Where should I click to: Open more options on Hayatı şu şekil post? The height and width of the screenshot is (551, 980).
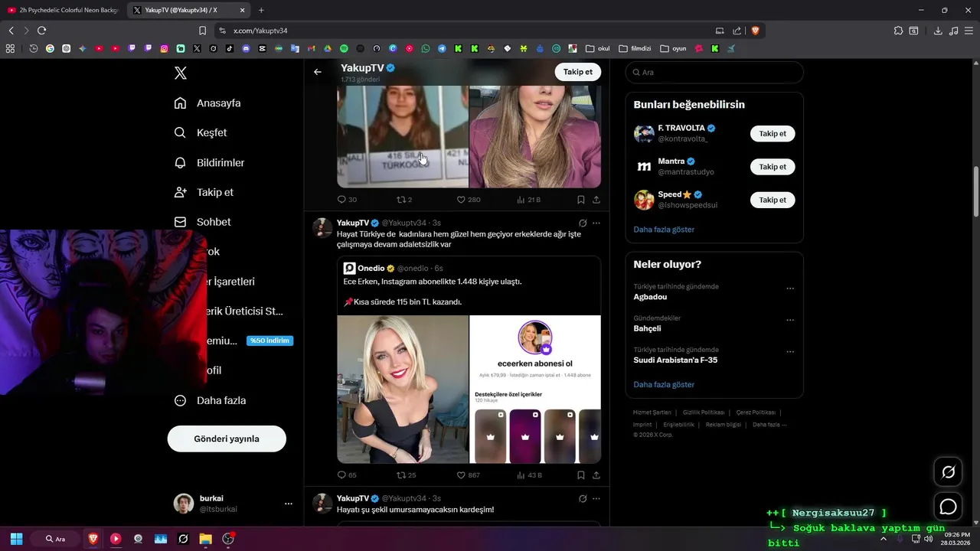[596, 498]
